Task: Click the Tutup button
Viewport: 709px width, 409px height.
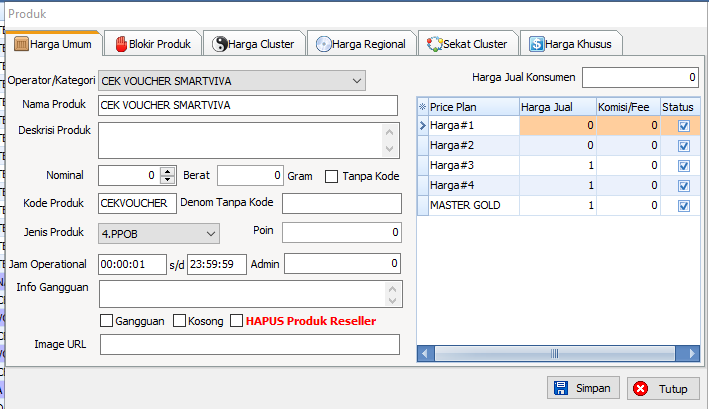Action: pos(663,388)
